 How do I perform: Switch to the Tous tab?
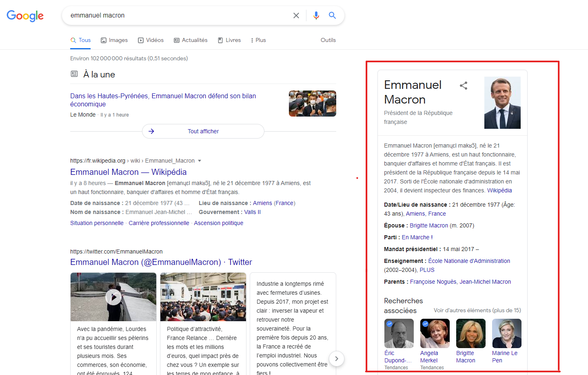point(81,40)
